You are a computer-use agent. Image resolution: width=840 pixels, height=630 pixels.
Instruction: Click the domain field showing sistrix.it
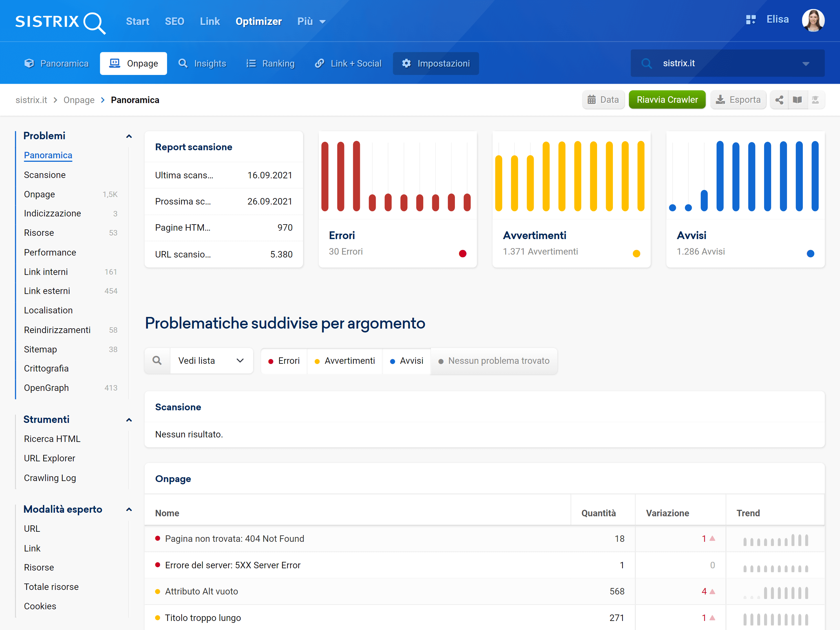pyautogui.click(x=727, y=63)
